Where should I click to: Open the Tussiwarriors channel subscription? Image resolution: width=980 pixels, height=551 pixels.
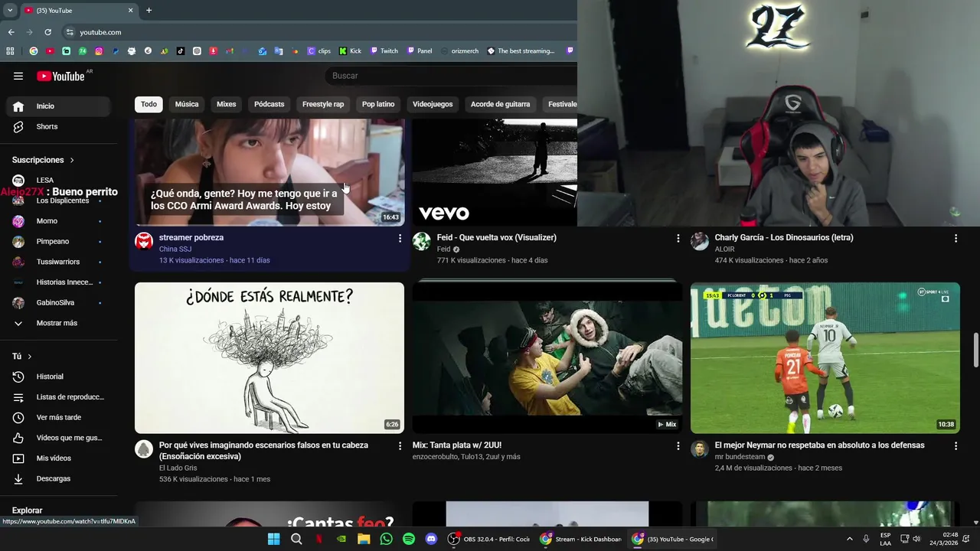click(x=58, y=262)
